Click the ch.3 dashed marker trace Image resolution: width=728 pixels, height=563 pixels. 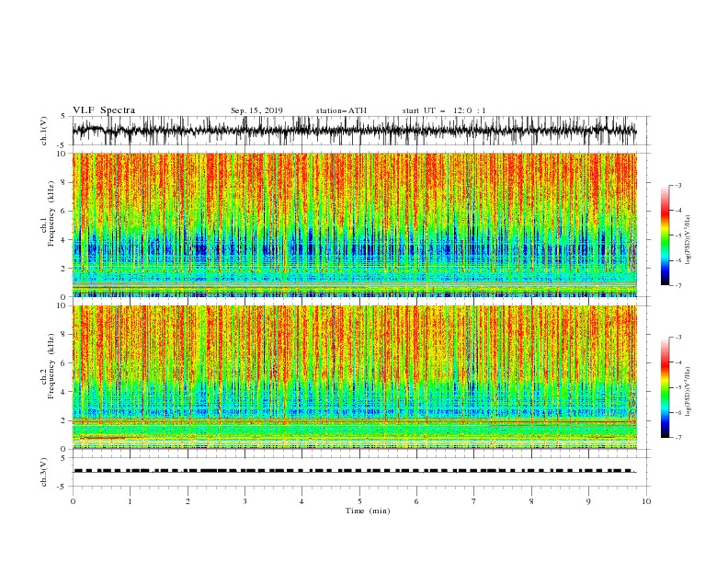354,471
